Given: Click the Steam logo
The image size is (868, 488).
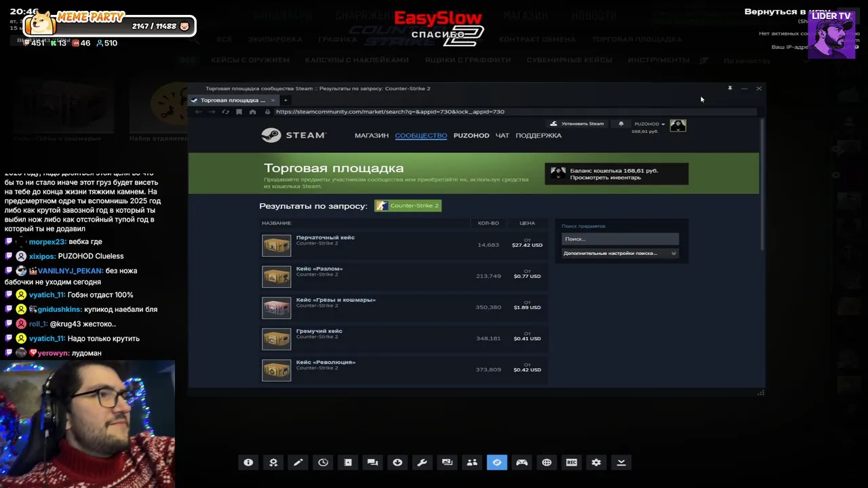Looking at the screenshot, I should [x=294, y=135].
